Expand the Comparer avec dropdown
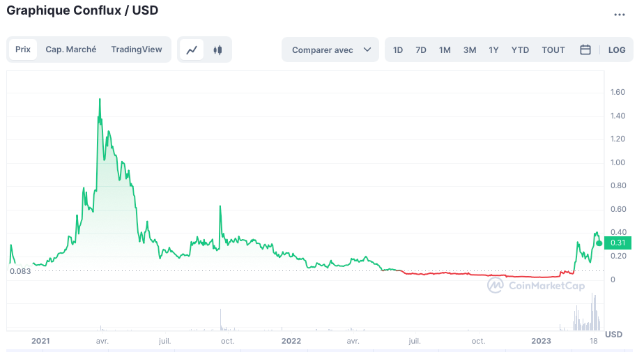This screenshot has height=352, width=644. pyautogui.click(x=330, y=50)
